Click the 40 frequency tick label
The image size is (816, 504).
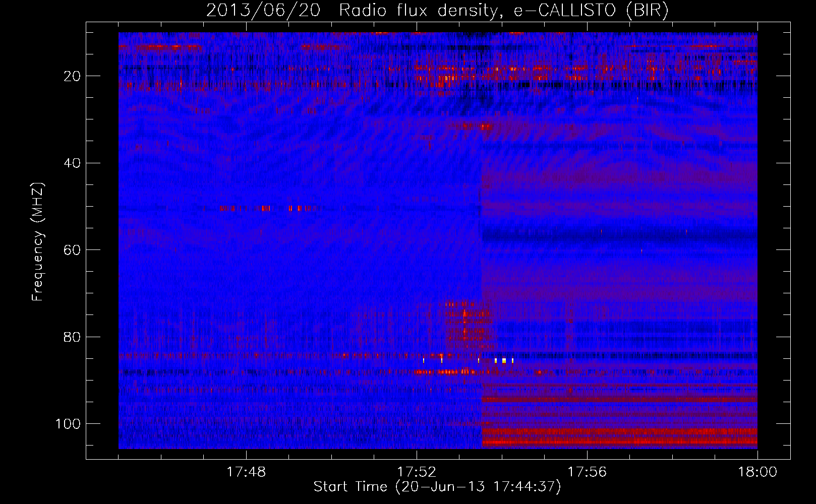73,163
